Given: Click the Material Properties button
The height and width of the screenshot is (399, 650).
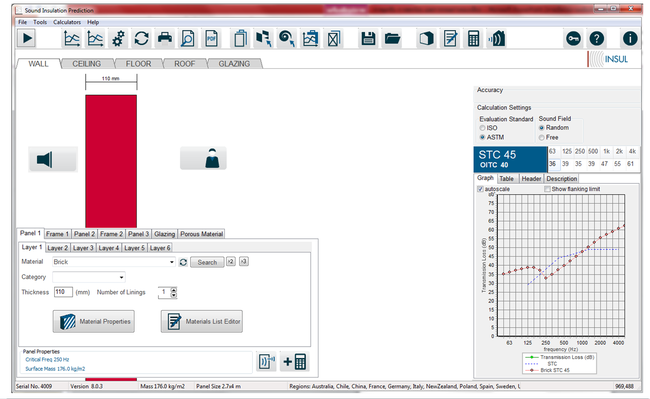Looking at the screenshot, I should pyautogui.click(x=94, y=322).
